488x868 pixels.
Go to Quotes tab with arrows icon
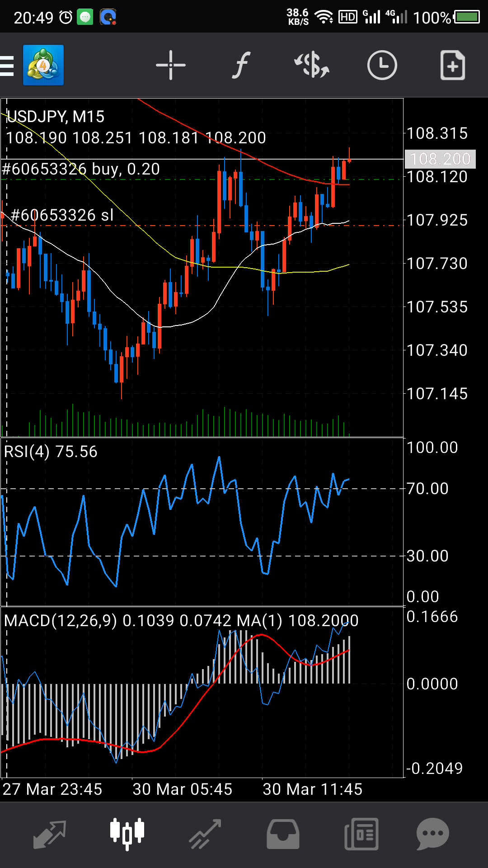pyautogui.click(x=50, y=834)
